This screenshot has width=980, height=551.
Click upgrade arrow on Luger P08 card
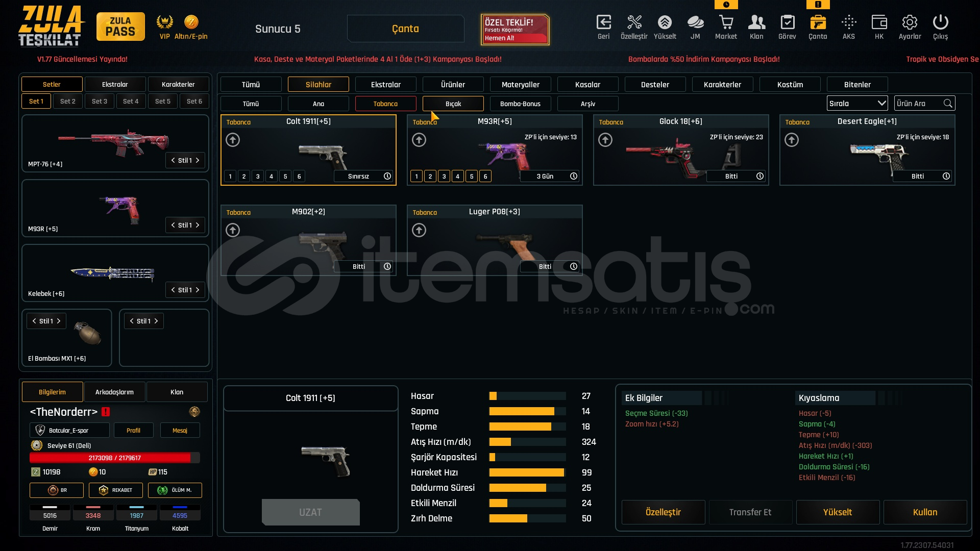pyautogui.click(x=419, y=230)
